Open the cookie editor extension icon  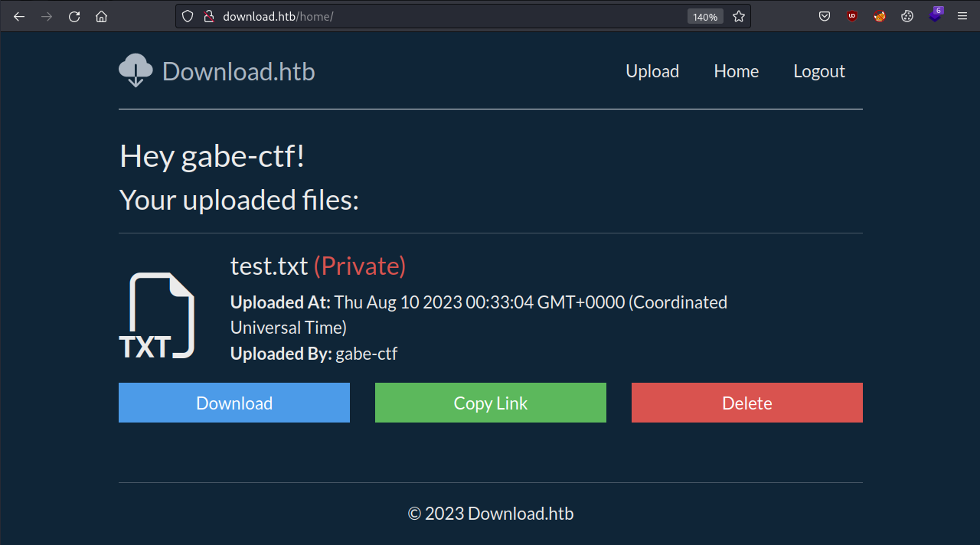[x=907, y=16]
